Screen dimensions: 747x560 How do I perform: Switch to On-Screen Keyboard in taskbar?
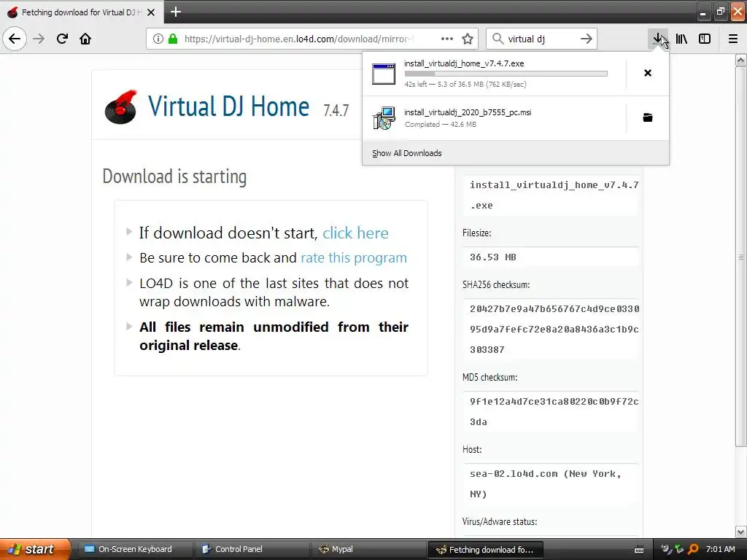click(x=135, y=549)
